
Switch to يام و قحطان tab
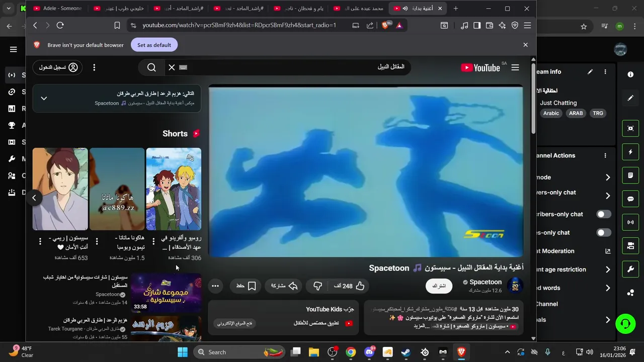[x=298, y=9]
